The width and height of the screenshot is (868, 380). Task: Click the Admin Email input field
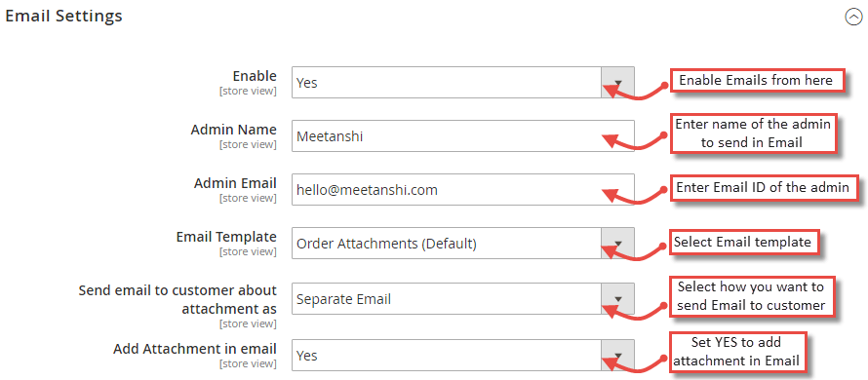[463, 190]
